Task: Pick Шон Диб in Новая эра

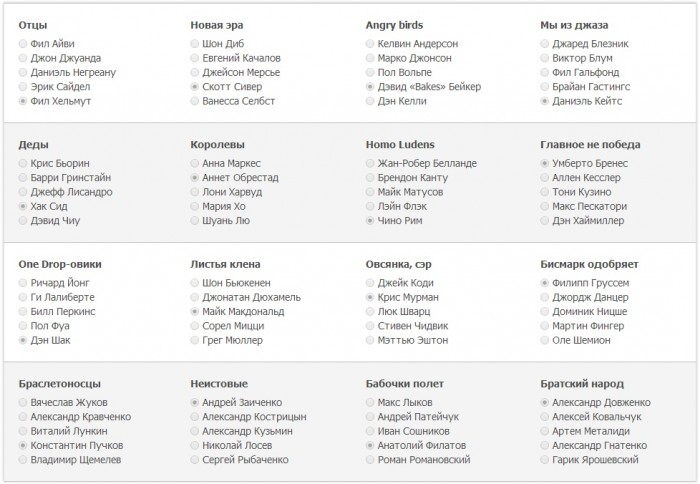Action: coord(194,44)
